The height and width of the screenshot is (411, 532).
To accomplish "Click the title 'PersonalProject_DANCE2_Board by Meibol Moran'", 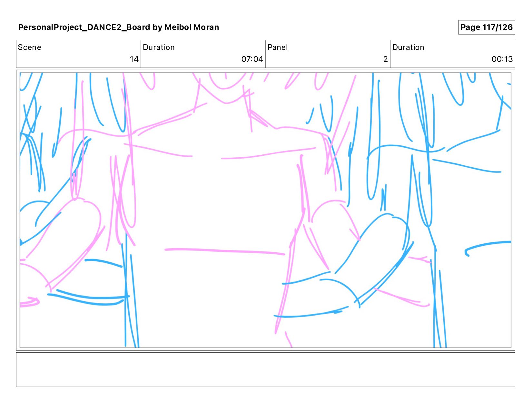I will coord(118,27).
